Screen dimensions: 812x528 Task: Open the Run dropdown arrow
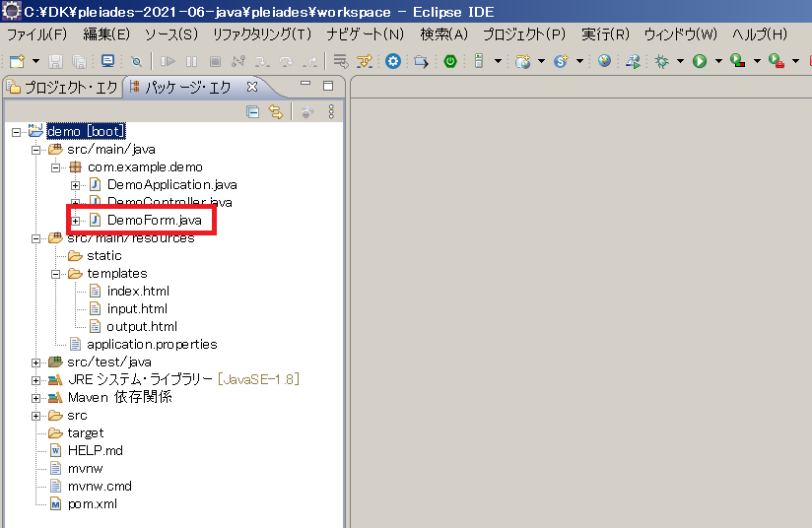718,61
